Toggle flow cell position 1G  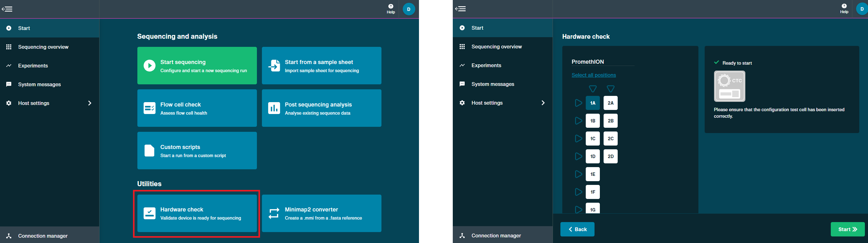click(x=593, y=208)
